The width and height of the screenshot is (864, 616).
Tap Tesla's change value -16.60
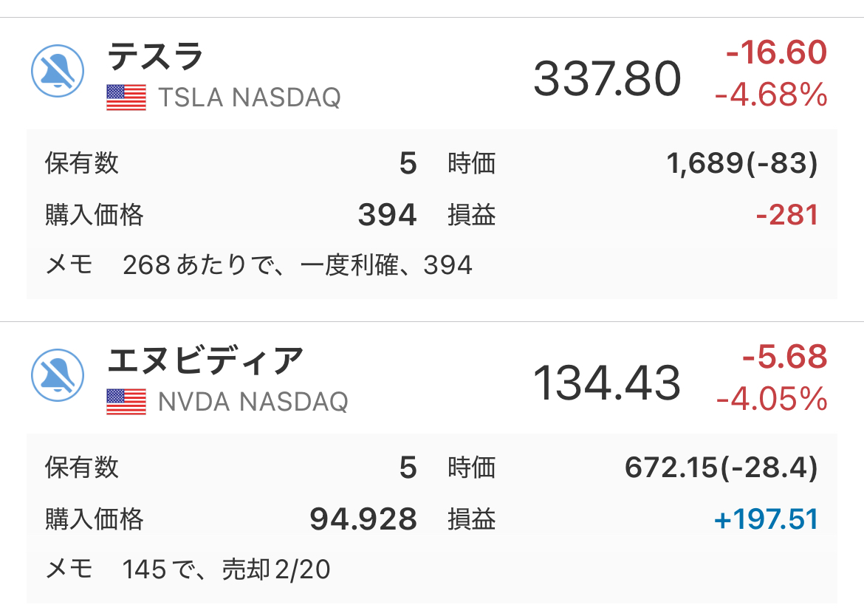coord(776,52)
